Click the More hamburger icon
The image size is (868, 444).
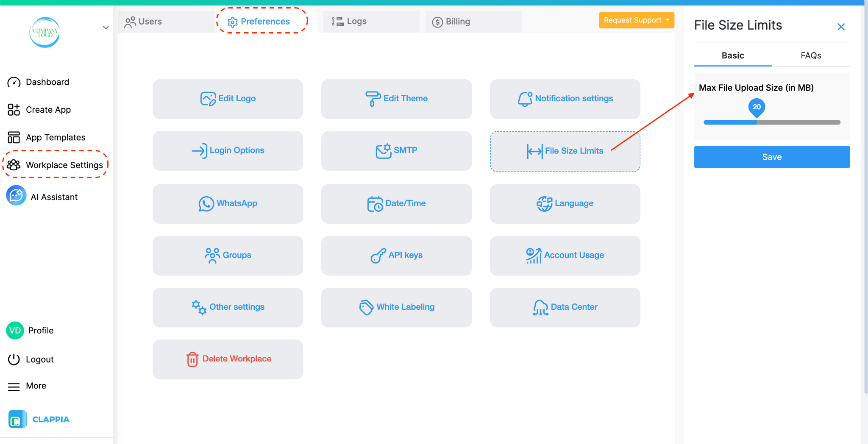(x=14, y=387)
